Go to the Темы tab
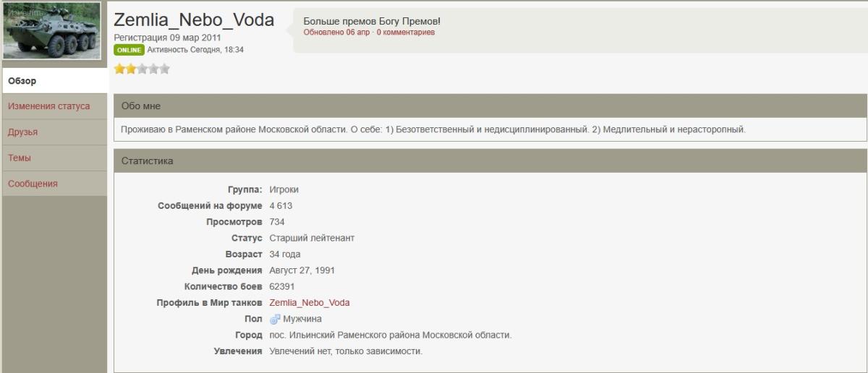The height and width of the screenshot is (373, 868). click(20, 158)
